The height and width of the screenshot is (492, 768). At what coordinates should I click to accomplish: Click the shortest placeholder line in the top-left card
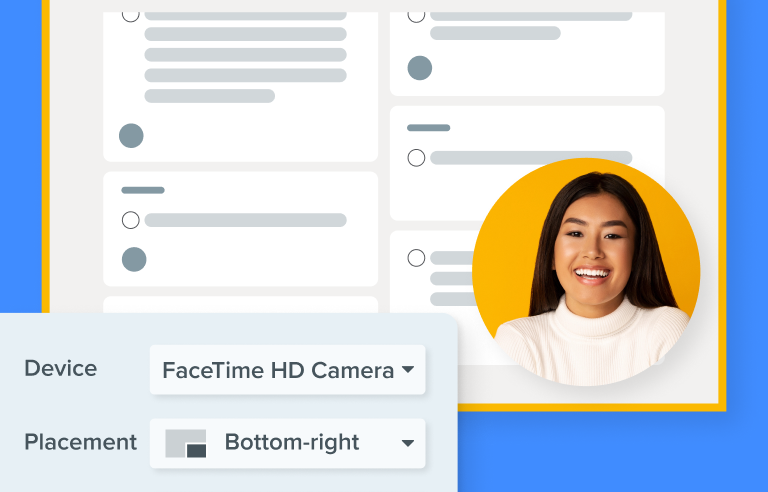[210, 96]
